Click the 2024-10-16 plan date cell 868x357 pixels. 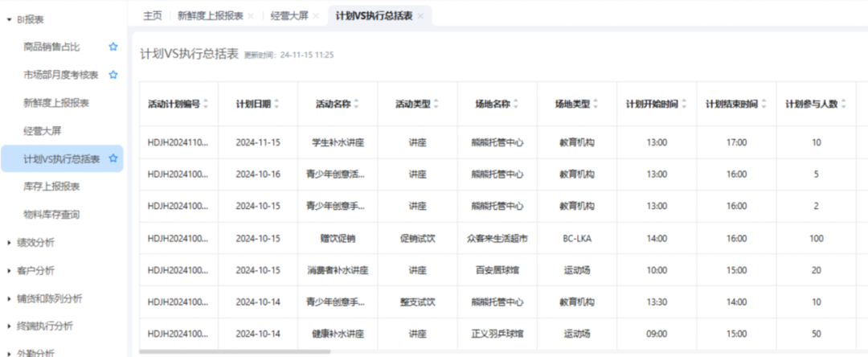coord(258,174)
